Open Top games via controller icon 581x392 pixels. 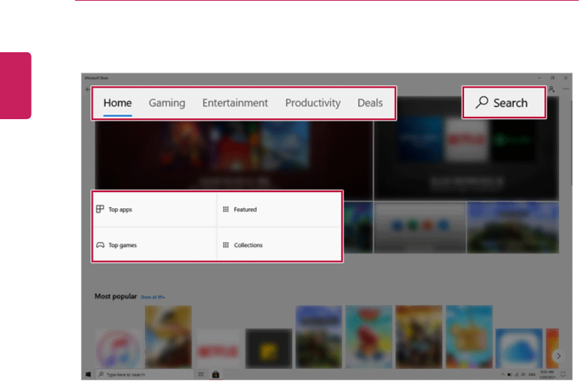tap(100, 245)
